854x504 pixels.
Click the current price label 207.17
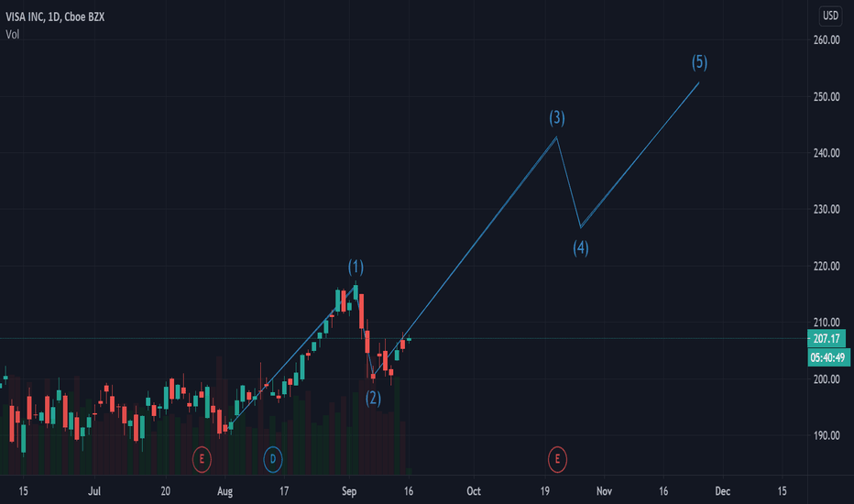[827, 338]
